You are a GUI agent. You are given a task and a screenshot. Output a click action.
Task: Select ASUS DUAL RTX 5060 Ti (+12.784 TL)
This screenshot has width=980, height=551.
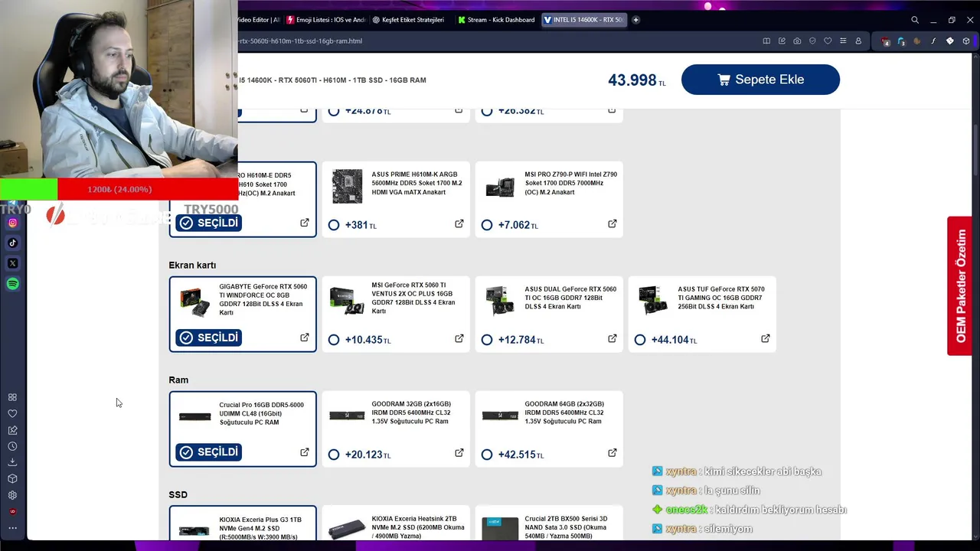pyautogui.click(x=487, y=340)
